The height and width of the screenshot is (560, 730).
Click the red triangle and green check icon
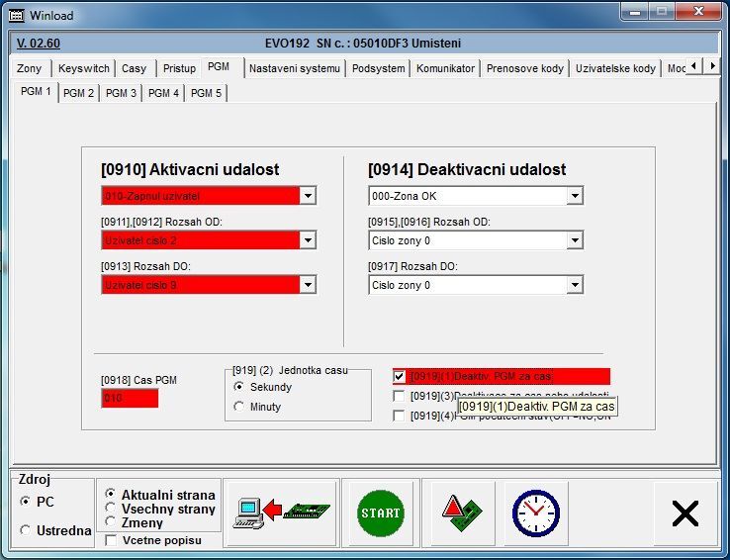coord(463,512)
